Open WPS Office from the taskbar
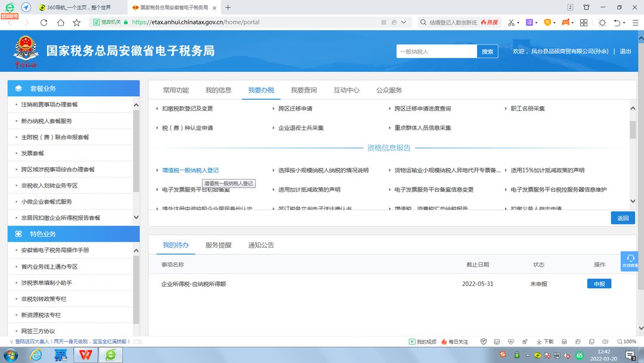This screenshot has width=644, height=363. click(86, 355)
